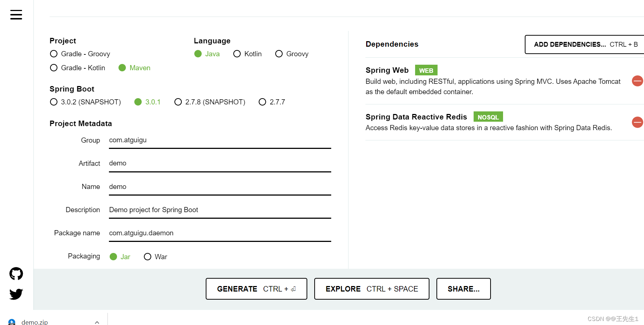644x325 pixels.
Task: Click the GENERATE button
Action: pyautogui.click(x=256, y=289)
